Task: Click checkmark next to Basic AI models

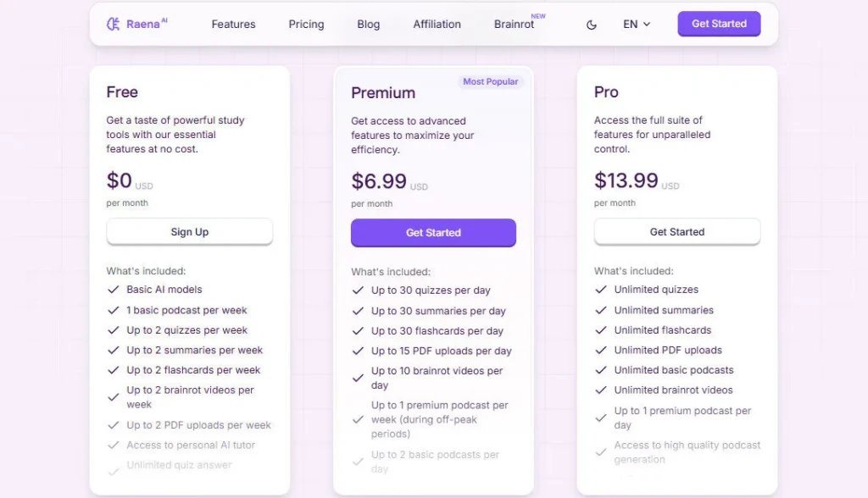Action: pos(113,290)
